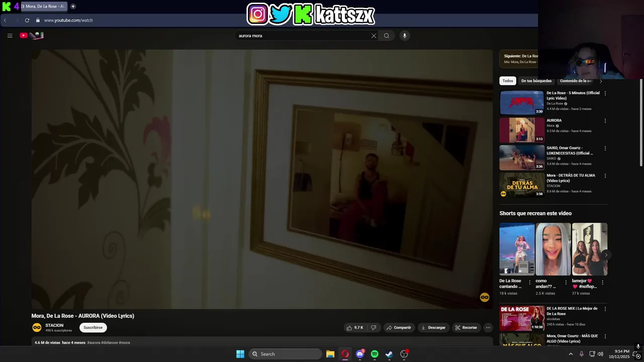The image size is (644, 362).
Task: Open options for DE LA ROSE MIX
Action: [605, 309]
